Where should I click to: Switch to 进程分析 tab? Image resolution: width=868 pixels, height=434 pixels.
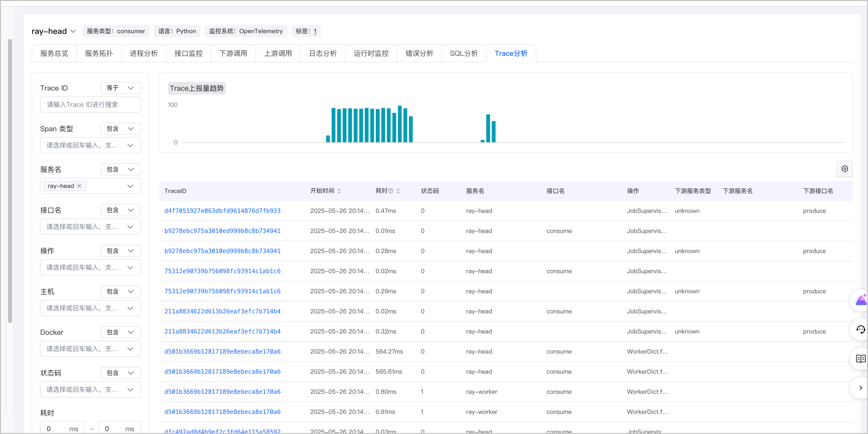coord(144,54)
